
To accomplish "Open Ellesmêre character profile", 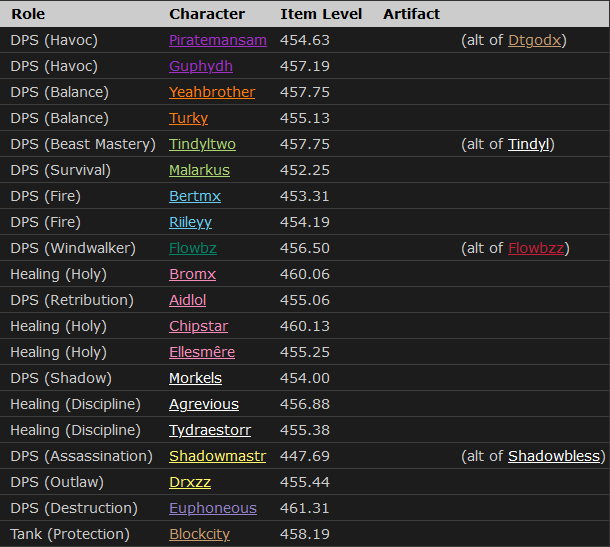I will tap(202, 352).
